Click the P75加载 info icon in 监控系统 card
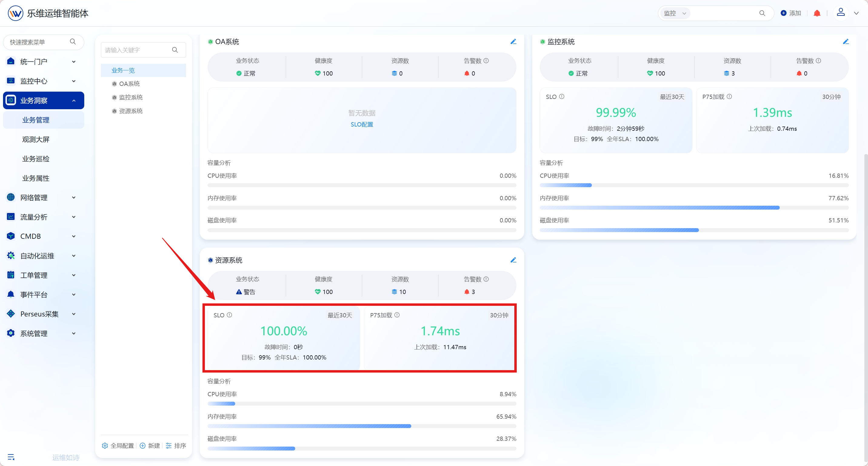868x466 pixels. coord(729,96)
